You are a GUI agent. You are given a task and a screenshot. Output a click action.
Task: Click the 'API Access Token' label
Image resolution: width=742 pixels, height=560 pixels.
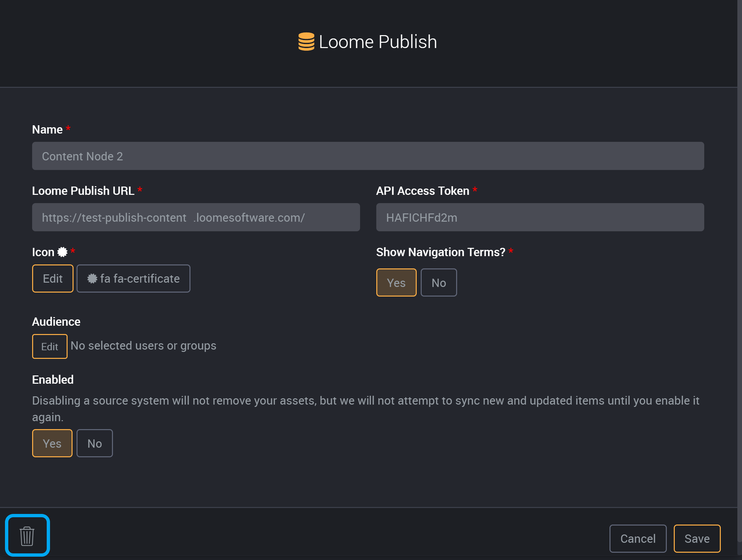(422, 191)
